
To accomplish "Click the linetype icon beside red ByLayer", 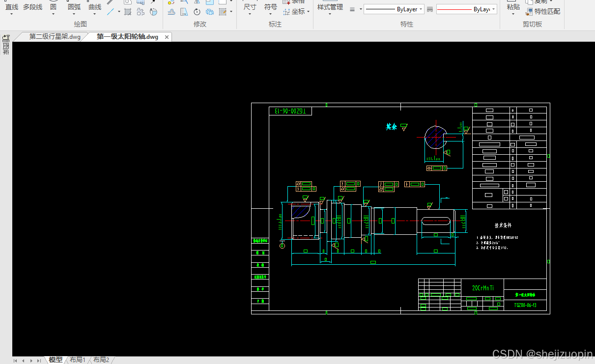I will coord(430,9).
